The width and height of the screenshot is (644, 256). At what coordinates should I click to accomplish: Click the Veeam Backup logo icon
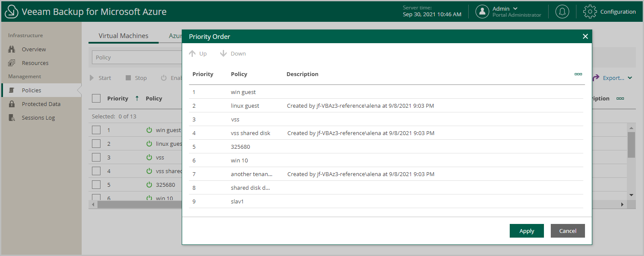(11, 12)
